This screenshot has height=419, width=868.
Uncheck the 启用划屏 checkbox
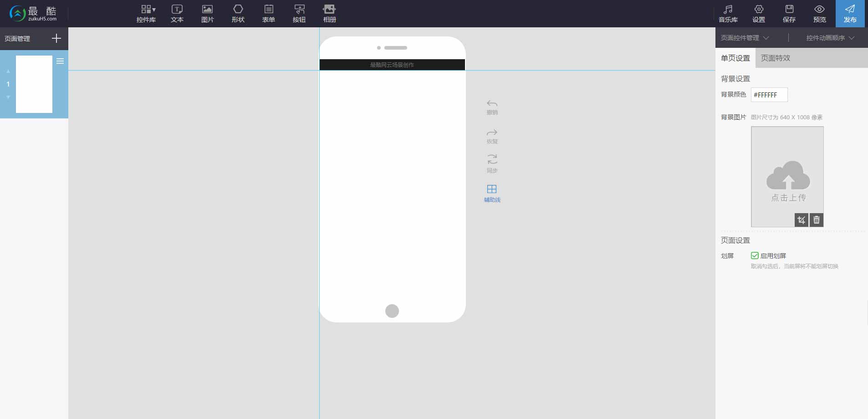click(x=755, y=255)
